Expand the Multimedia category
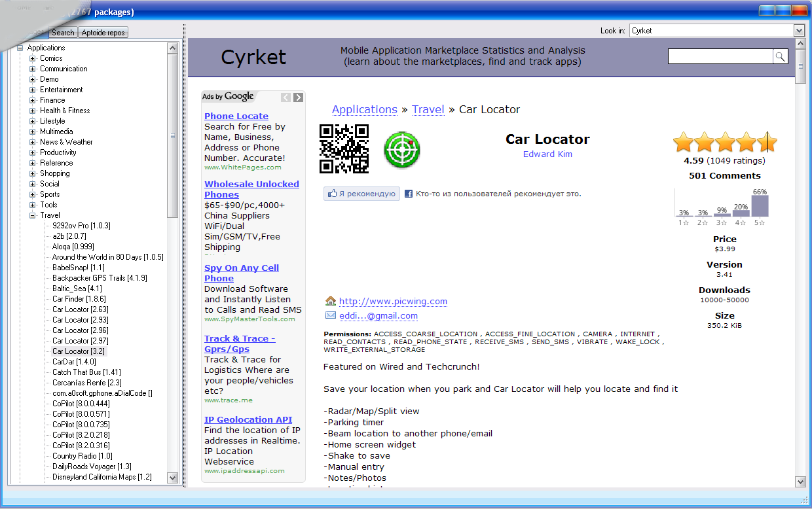Viewport: 812px width, 509px height. [33, 132]
